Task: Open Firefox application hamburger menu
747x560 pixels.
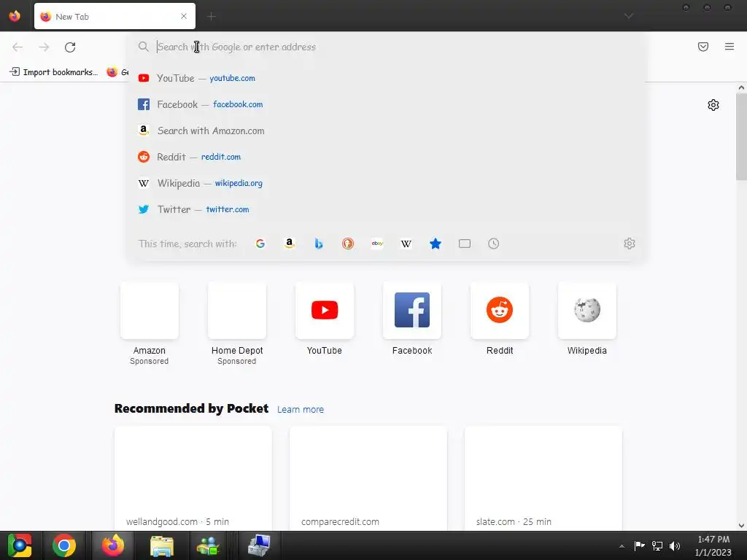Action: pyautogui.click(x=729, y=47)
